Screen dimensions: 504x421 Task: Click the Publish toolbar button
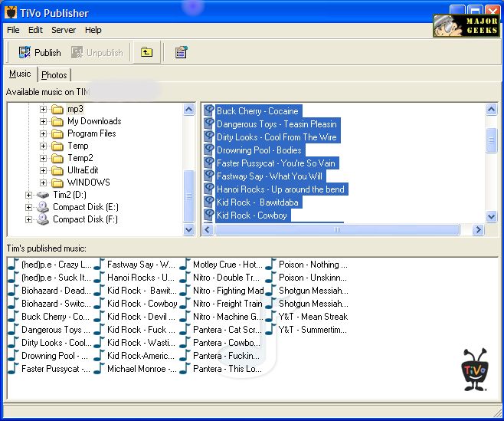[39, 52]
